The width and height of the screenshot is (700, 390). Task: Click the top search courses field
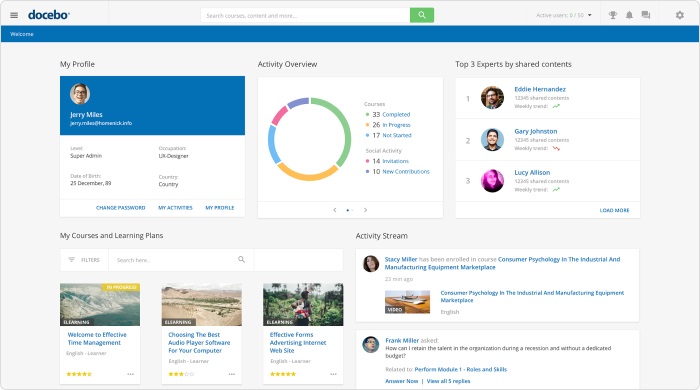point(305,15)
